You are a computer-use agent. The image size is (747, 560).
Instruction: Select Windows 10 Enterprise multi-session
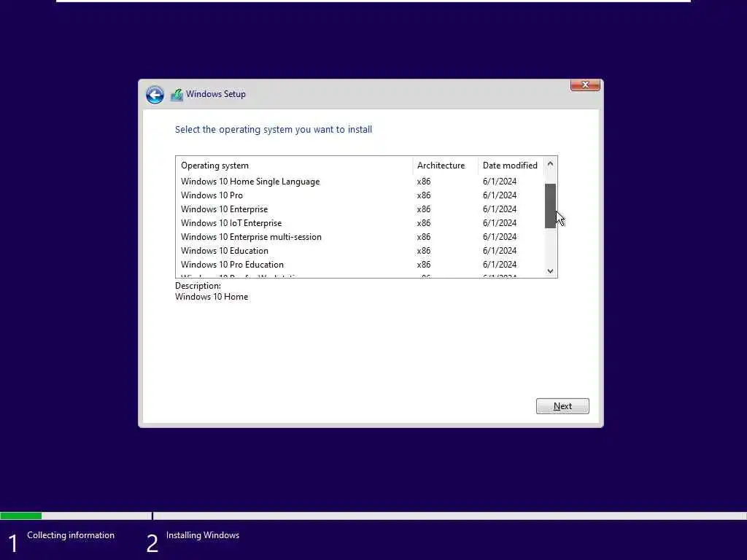tap(360, 237)
